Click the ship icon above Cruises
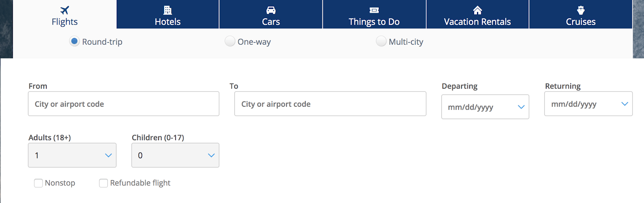The width and height of the screenshot is (644, 203). point(581,10)
